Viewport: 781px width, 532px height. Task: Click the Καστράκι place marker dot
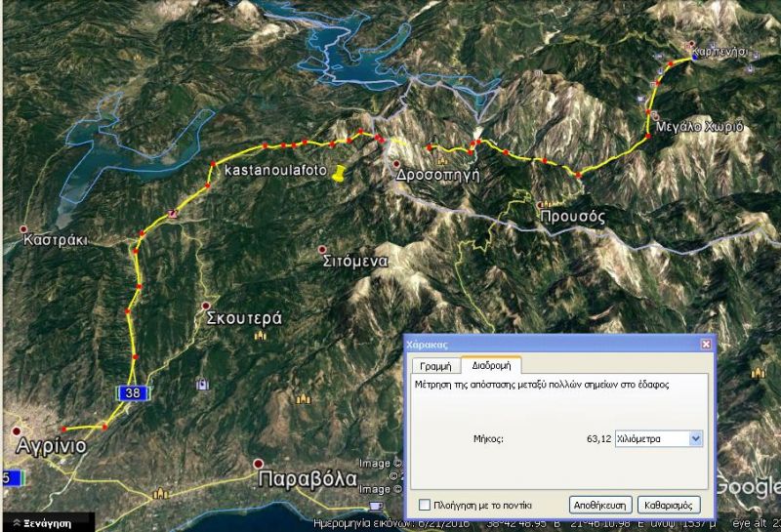pyautogui.click(x=24, y=230)
